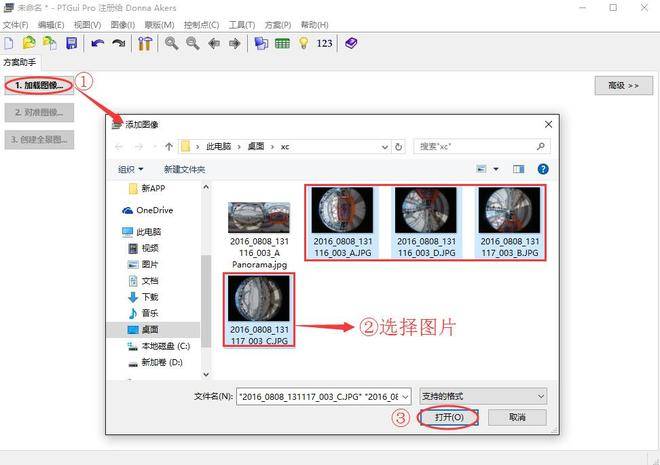660x465 pixels.
Task: Click the 高级 >> button
Action: click(624, 85)
